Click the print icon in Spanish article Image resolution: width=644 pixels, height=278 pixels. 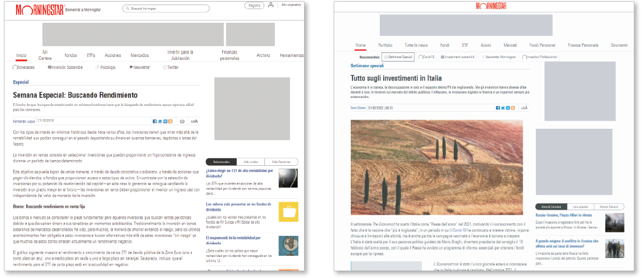point(182,121)
